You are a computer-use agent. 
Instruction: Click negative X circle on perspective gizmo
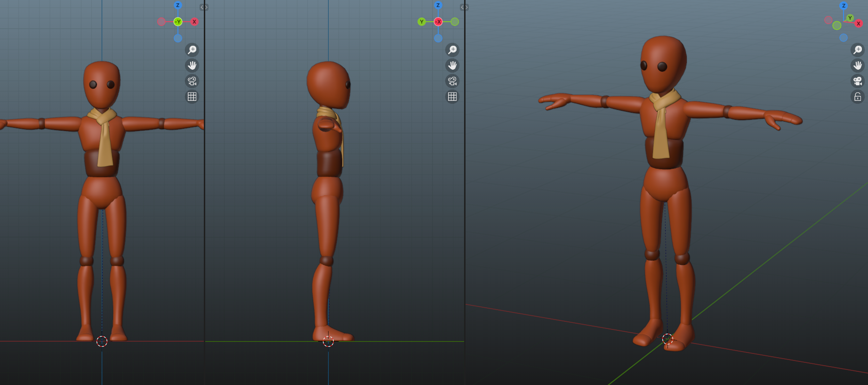828,20
